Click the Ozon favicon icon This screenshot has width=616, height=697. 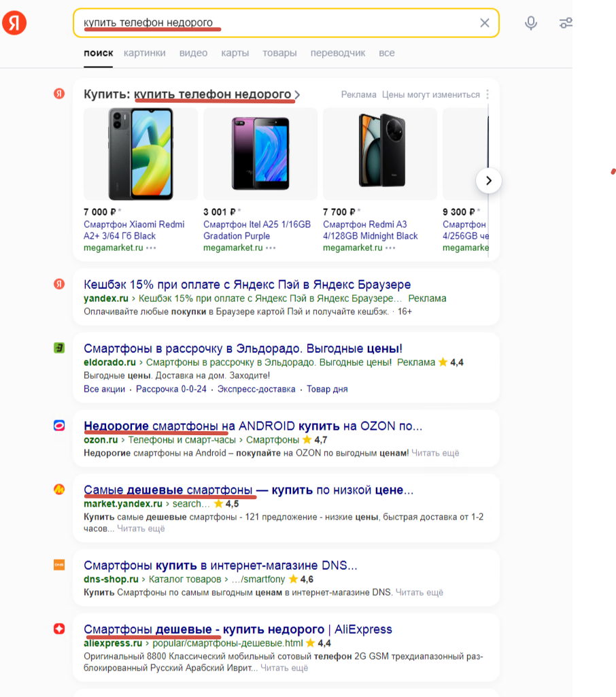(x=59, y=426)
